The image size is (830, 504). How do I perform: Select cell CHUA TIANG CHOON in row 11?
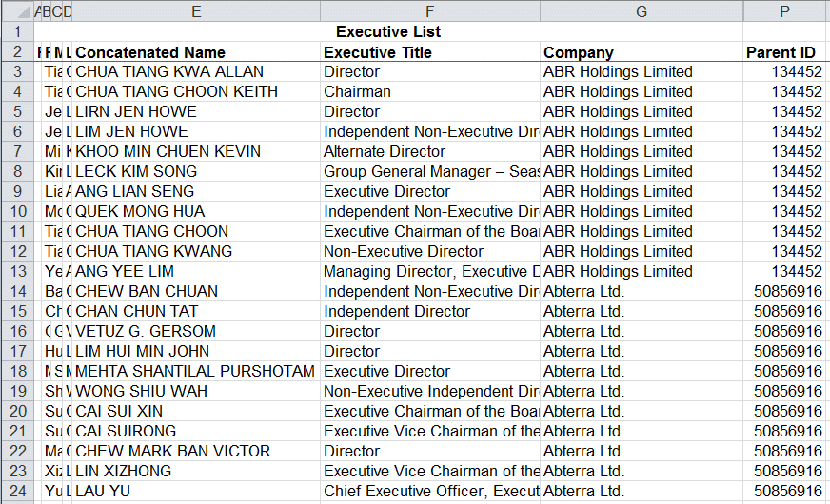(x=196, y=232)
